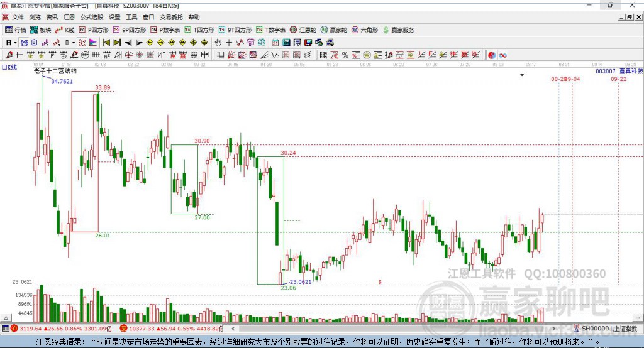Image resolution: width=644 pixels, height=348 pixels.
Task: Switch to the K线 chart view
Action: pyautogui.click(x=65, y=30)
